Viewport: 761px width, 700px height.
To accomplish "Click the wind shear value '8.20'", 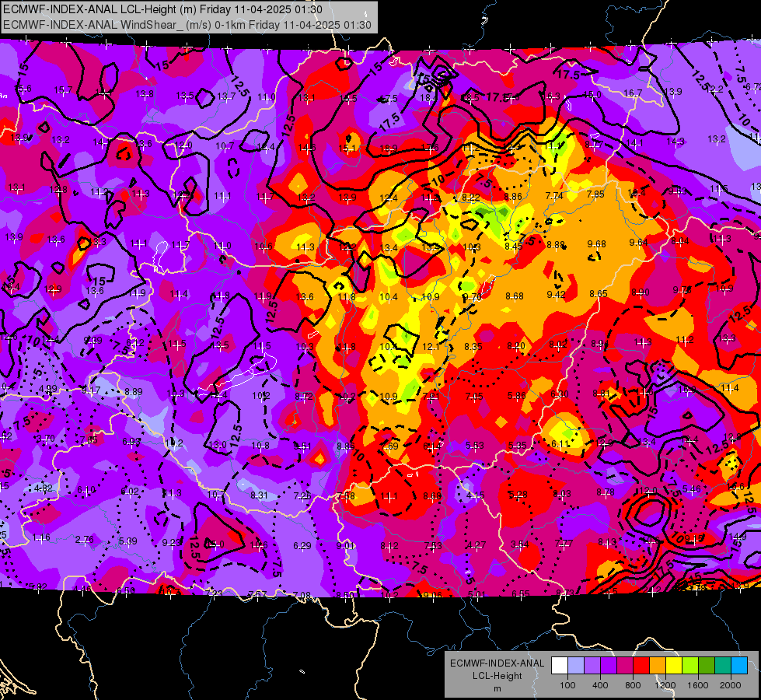I will click(516, 345).
